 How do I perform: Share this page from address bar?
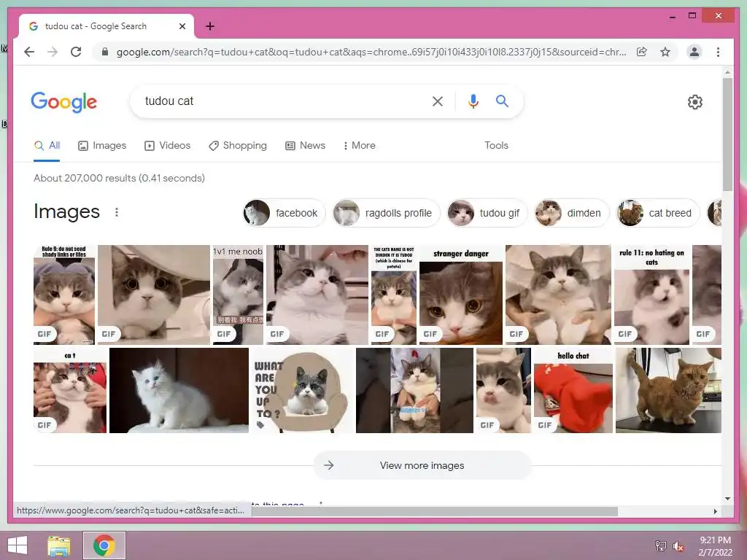(642, 52)
